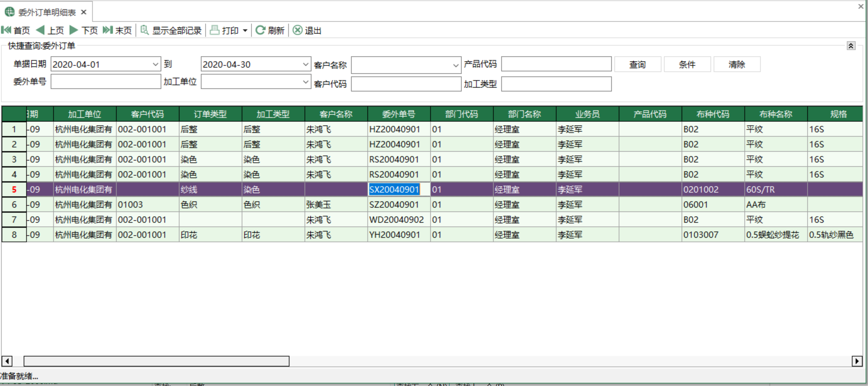Select cell SZ20040901

coord(399,204)
